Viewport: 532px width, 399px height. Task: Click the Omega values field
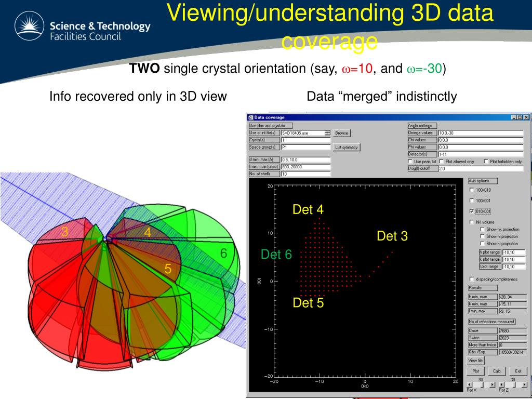[x=481, y=133]
